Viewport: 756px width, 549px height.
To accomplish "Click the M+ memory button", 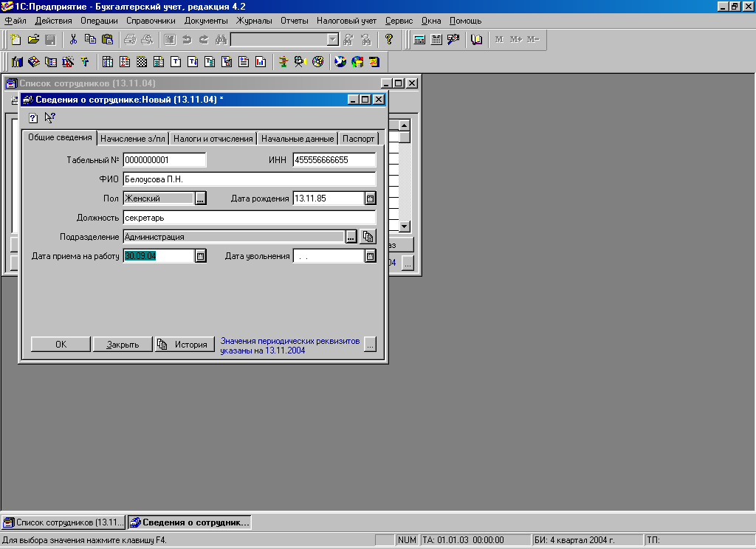I will click(516, 40).
